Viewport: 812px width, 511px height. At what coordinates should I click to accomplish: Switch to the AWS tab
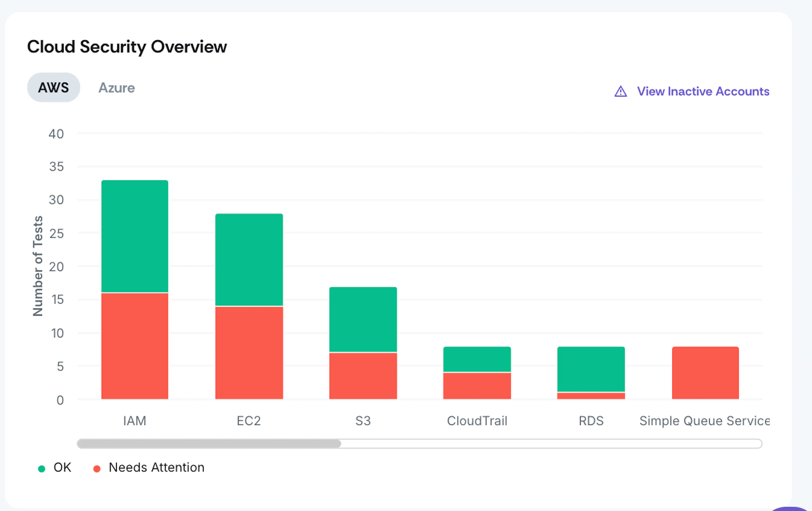pos(54,87)
